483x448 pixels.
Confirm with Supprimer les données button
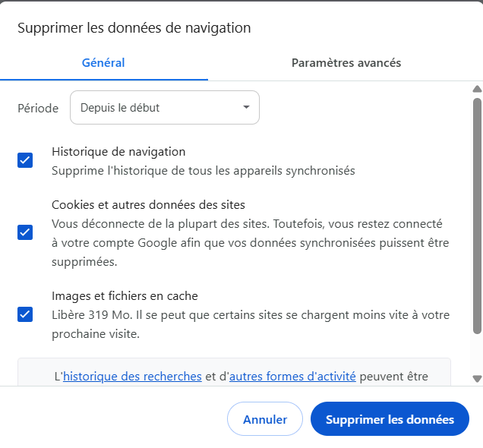[390, 419]
